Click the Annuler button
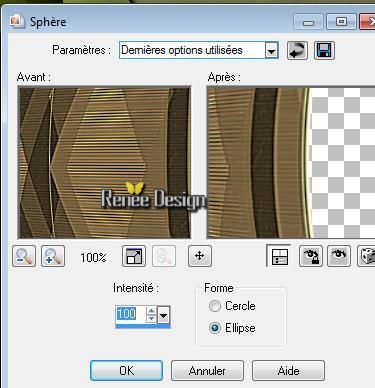375x388 pixels. click(x=207, y=371)
